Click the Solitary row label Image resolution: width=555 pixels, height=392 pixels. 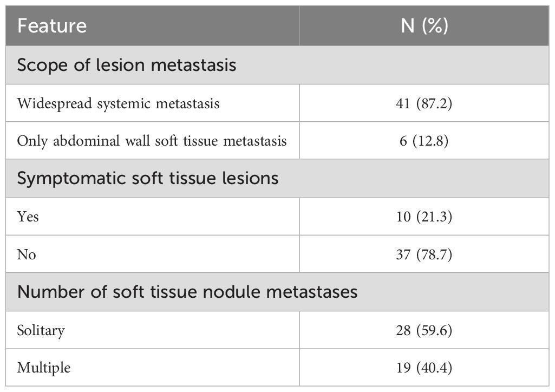(41, 330)
